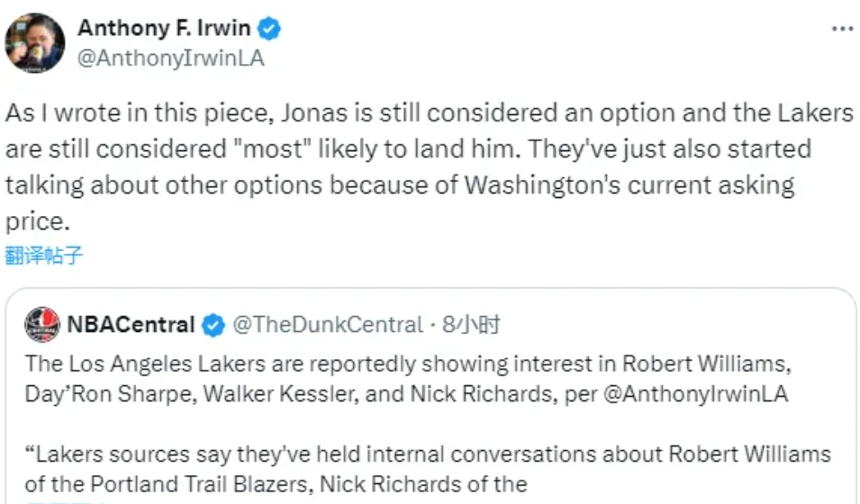Screen dimensions: 860x504
Task: Open the NBACentral account name
Action: (x=131, y=325)
